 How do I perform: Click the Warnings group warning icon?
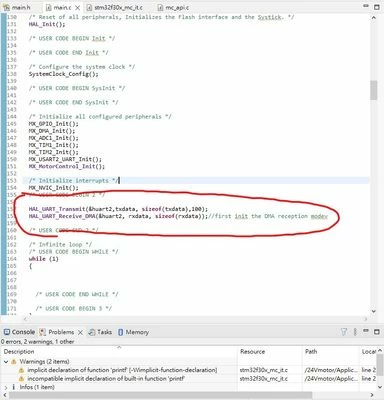coord(14,361)
